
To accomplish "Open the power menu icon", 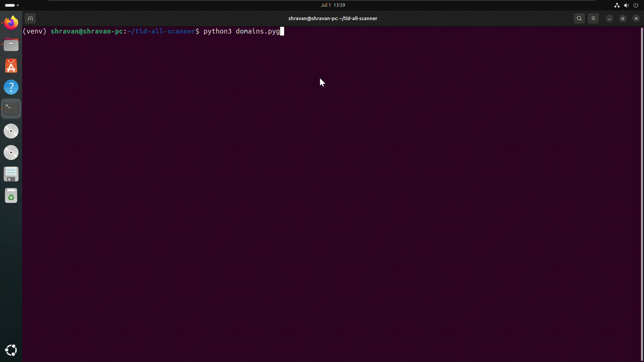I will [636, 5].
